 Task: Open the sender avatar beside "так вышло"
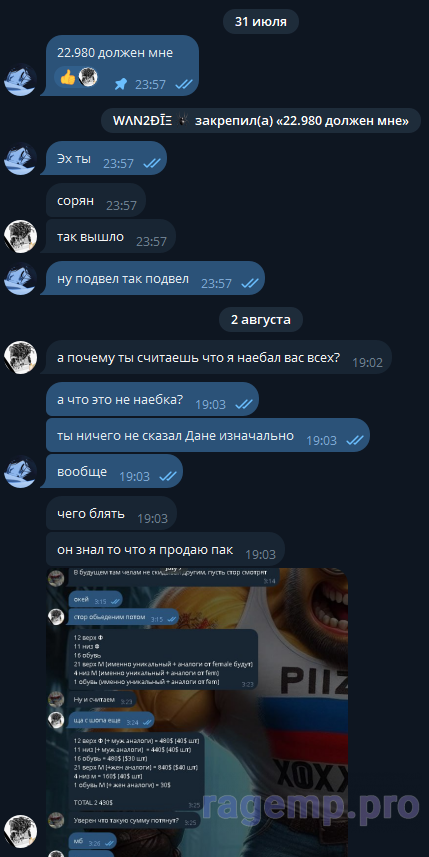click(x=21, y=237)
